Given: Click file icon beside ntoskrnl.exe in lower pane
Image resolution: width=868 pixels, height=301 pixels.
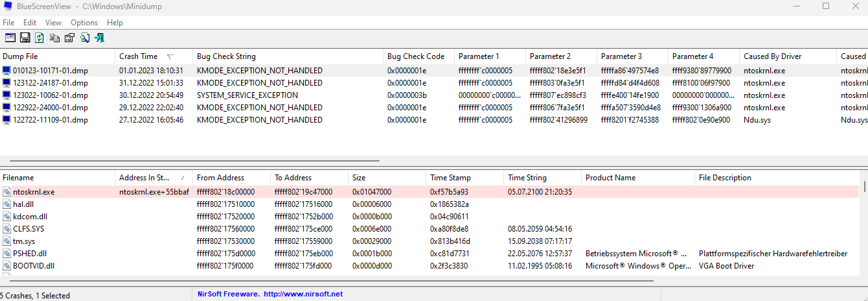Looking at the screenshot, I should [6, 191].
